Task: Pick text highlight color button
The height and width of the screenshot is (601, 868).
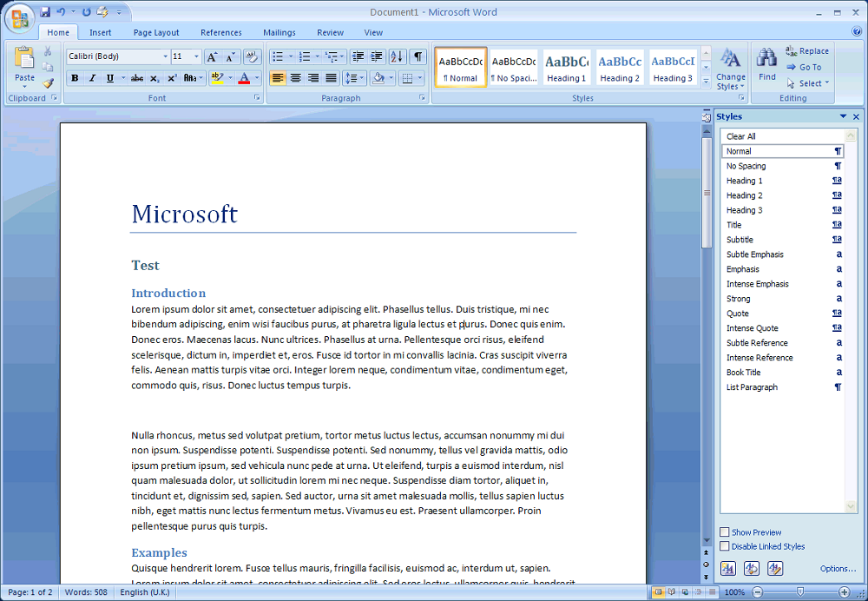Action: point(217,78)
